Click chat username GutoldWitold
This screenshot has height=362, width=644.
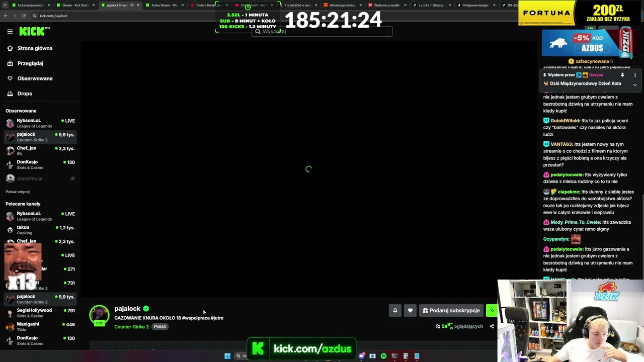[x=565, y=121]
